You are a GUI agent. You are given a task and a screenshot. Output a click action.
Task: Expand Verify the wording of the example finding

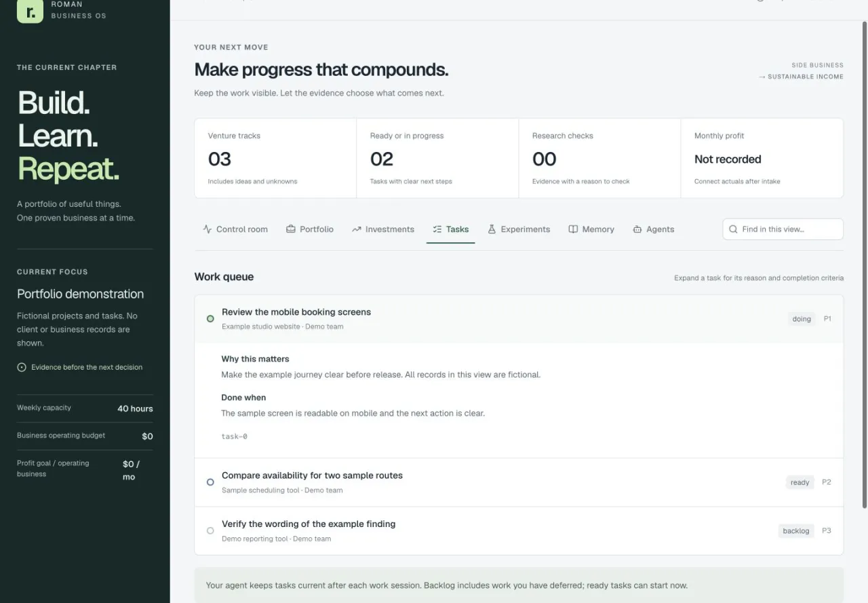point(519,531)
